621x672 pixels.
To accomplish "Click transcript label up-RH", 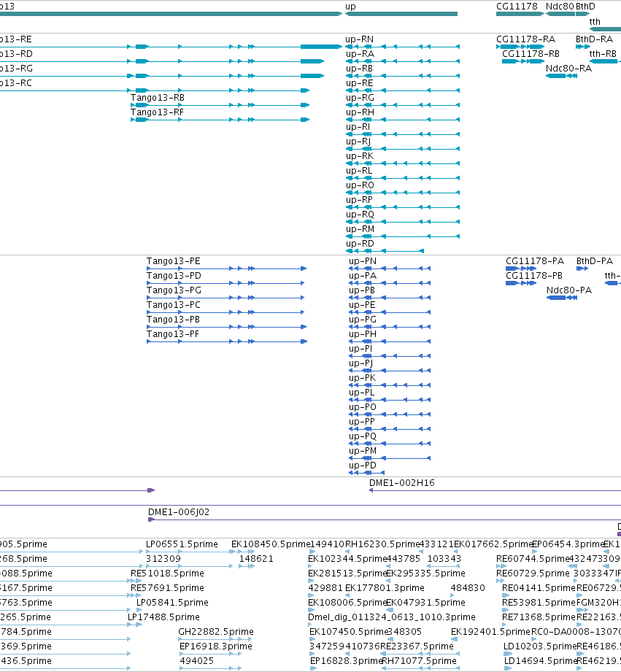I will point(360,112).
